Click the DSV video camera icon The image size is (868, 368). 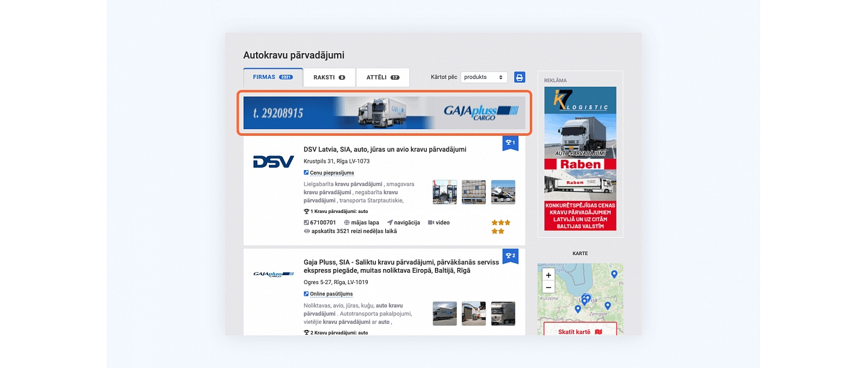coord(431,223)
